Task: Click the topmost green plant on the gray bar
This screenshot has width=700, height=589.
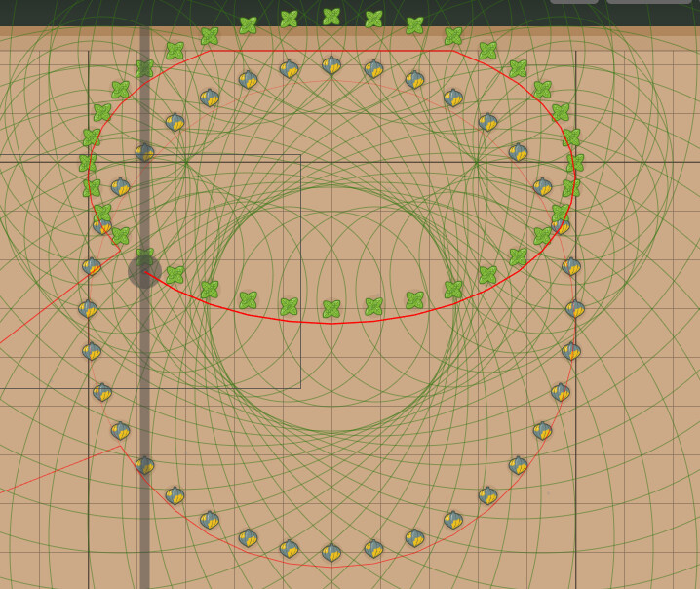Action: coord(144,68)
